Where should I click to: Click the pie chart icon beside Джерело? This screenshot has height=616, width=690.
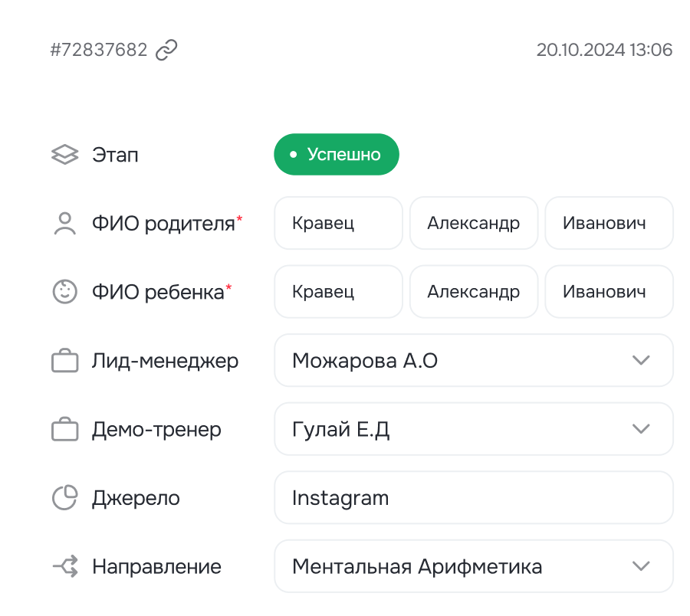pyautogui.click(x=65, y=498)
